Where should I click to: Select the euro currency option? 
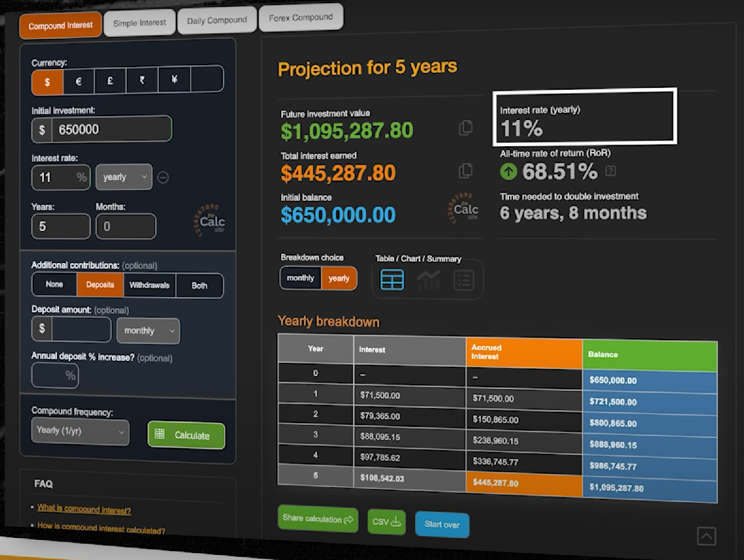[78, 81]
